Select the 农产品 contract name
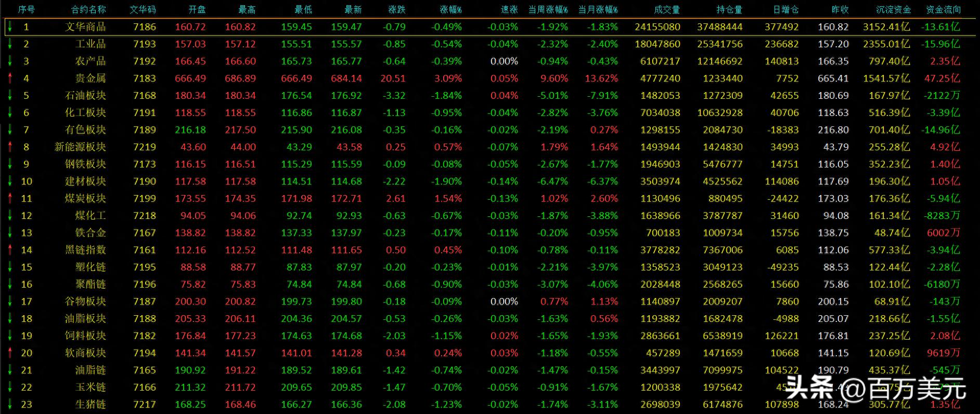The width and height of the screenshot is (980, 414). (91, 61)
